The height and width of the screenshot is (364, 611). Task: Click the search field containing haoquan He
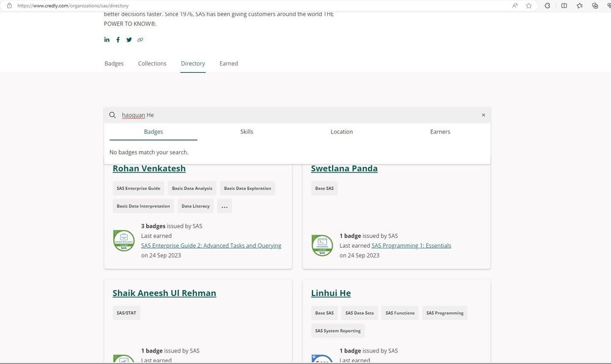[x=294, y=115]
